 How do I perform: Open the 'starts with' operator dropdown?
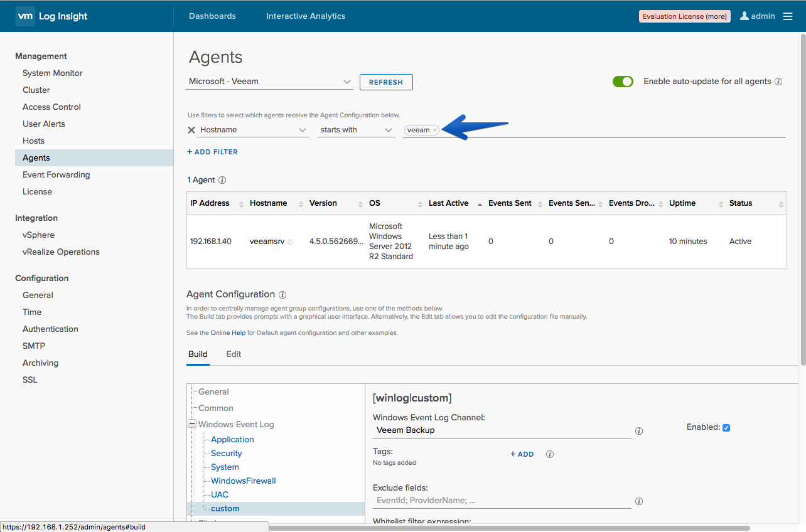356,130
